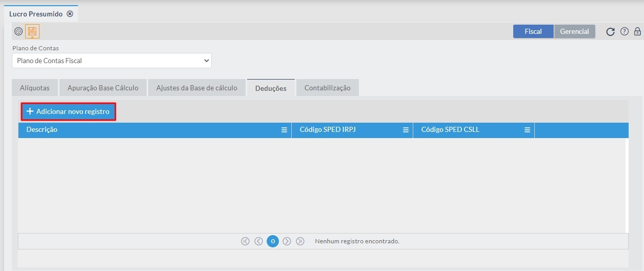Click the padlock icon at top right
Image resolution: width=644 pixels, height=271 pixels.
(x=637, y=31)
